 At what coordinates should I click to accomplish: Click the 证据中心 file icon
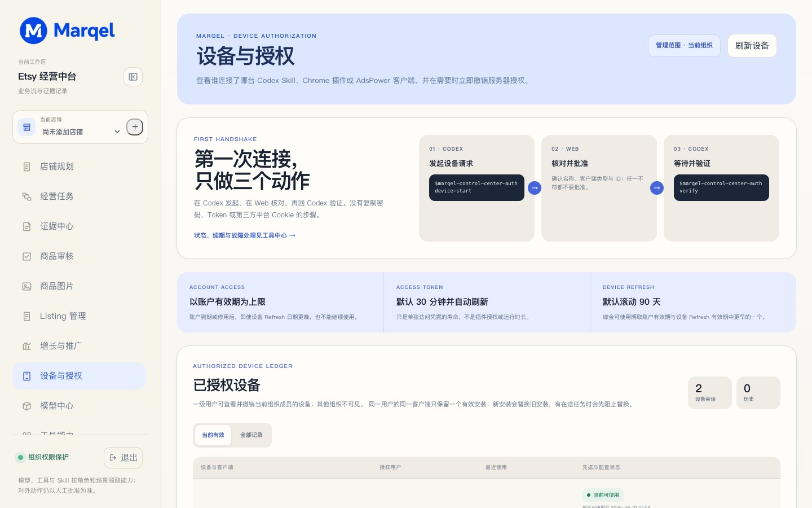pyautogui.click(x=27, y=226)
